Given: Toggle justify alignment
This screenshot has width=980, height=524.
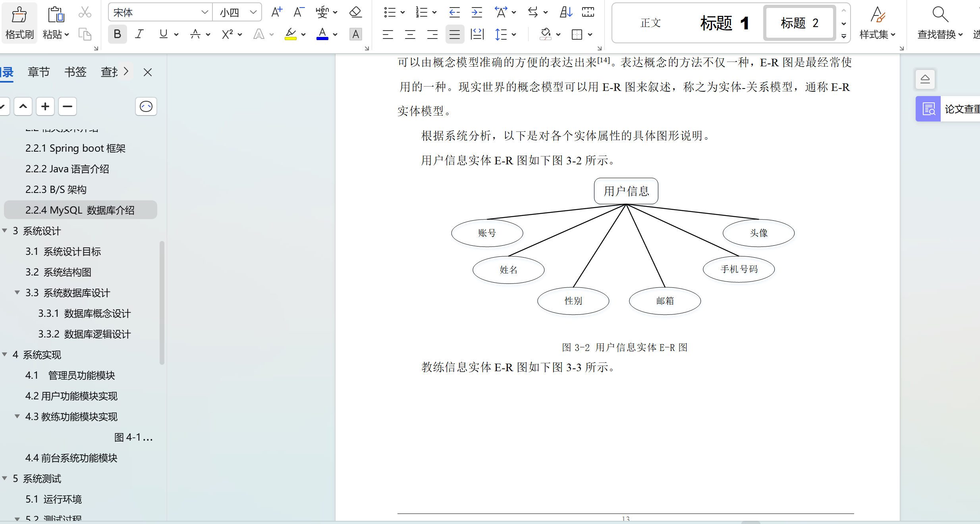Looking at the screenshot, I should (454, 35).
